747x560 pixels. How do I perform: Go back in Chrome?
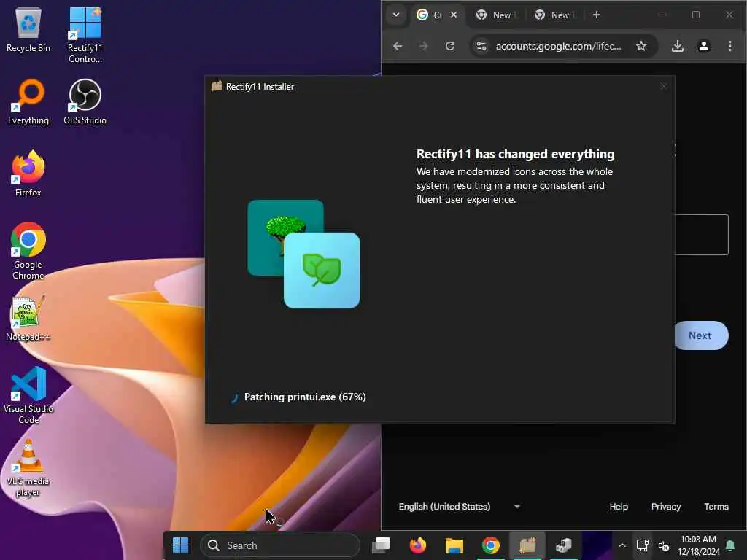[x=398, y=46]
